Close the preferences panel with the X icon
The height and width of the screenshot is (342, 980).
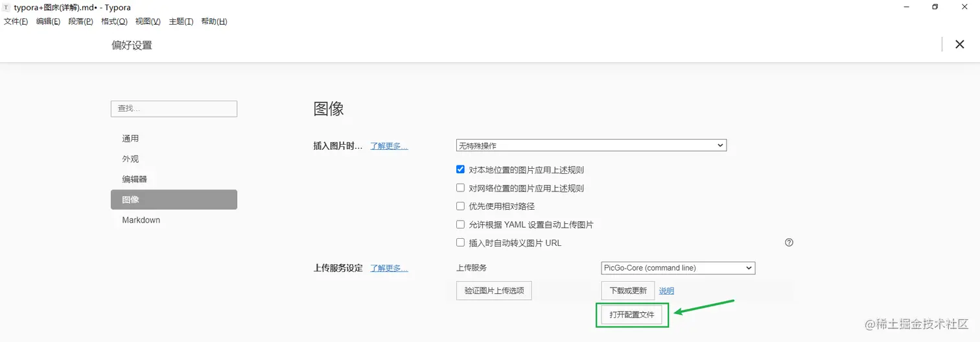(960, 44)
